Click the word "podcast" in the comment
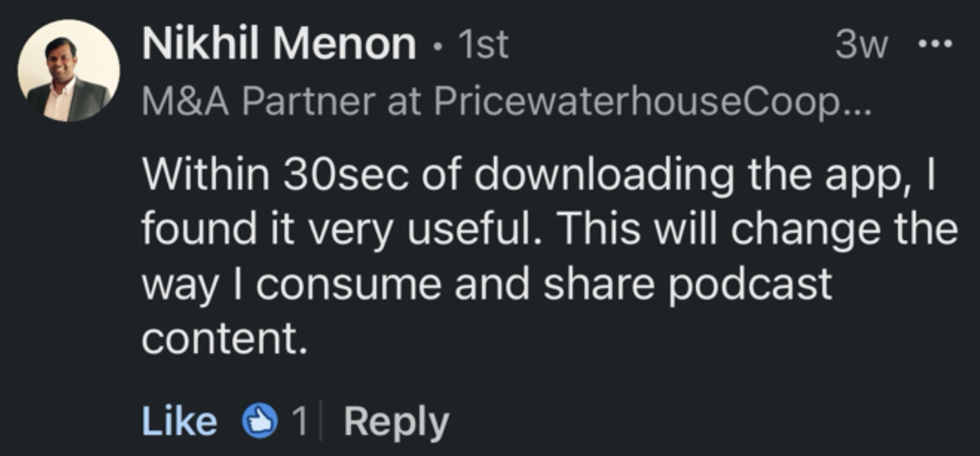 coord(749,284)
